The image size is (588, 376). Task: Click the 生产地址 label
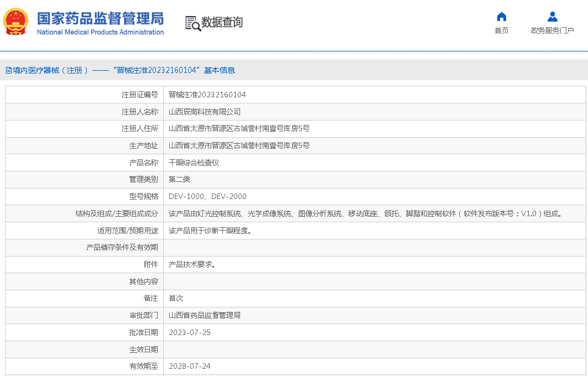(144, 145)
